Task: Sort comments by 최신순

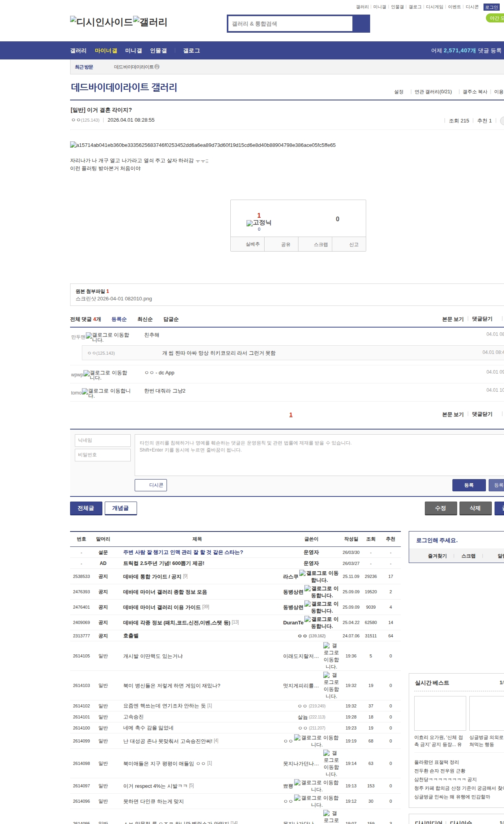Action: (x=145, y=319)
